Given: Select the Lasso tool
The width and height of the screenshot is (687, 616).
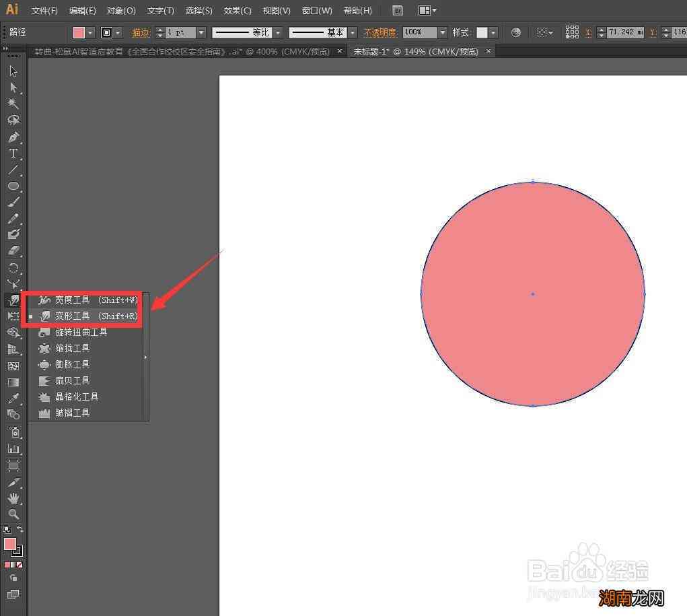Looking at the screenshot, I should (13, 120).
